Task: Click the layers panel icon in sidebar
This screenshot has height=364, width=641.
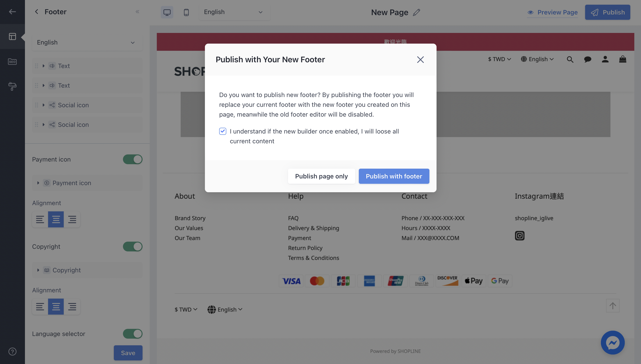Action: pos(12,36)
